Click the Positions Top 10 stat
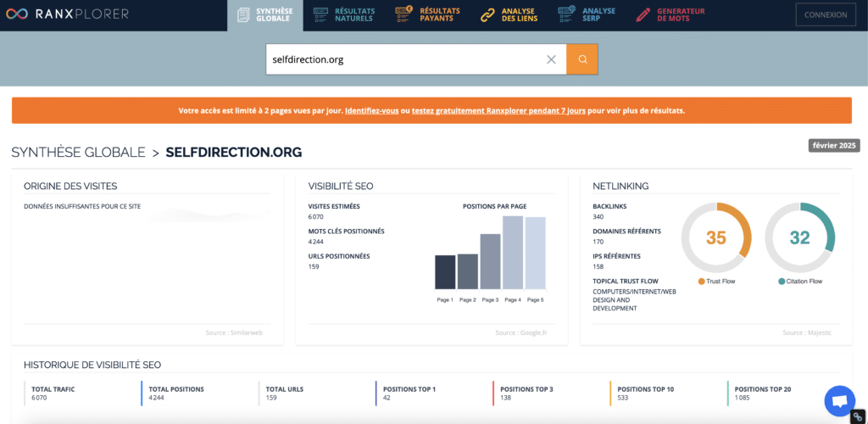The image size is (868, 424). click(x=645, y=393)
